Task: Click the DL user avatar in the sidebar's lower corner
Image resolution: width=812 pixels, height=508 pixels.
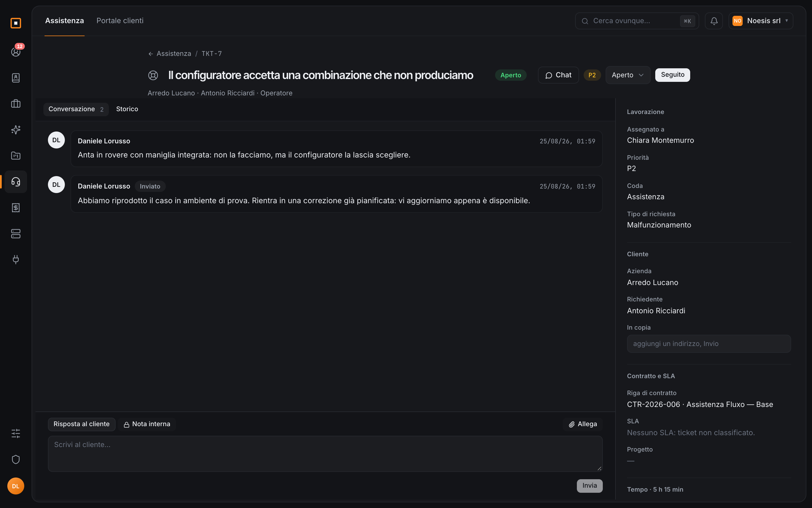Action: pos(16,486)
